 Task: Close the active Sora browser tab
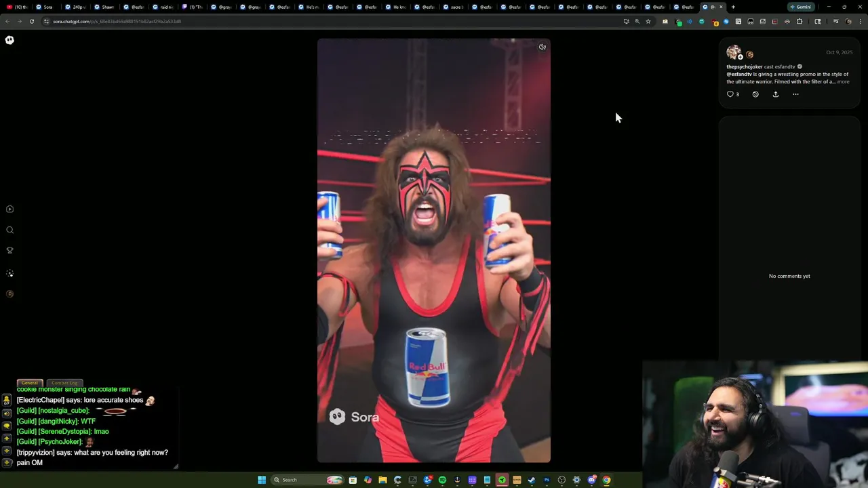coord(721,7)
